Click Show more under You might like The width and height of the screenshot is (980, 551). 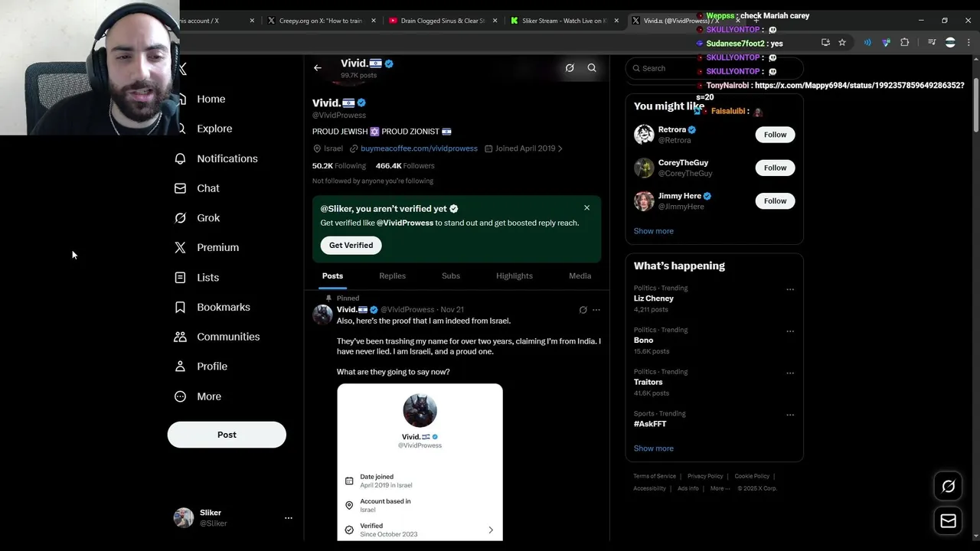coord(653,231)
